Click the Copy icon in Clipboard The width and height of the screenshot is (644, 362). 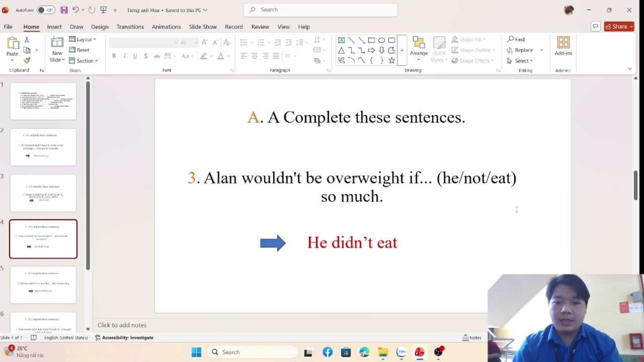pos(27,50)
